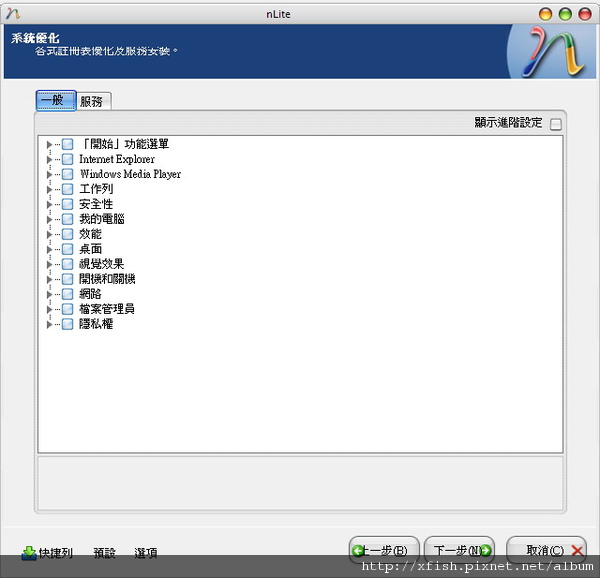Expand the 視覺效果 tree node
600x578 pixels.
(49, 264)
